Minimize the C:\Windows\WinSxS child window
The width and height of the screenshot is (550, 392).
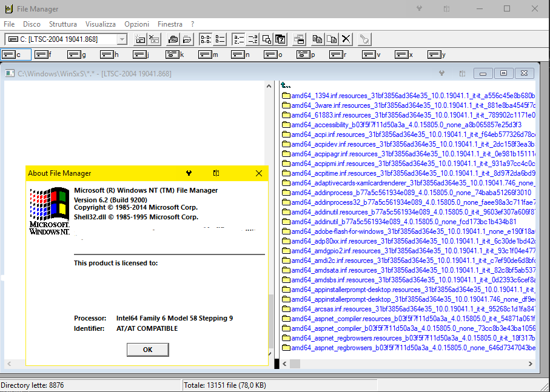tap(483, 73)
